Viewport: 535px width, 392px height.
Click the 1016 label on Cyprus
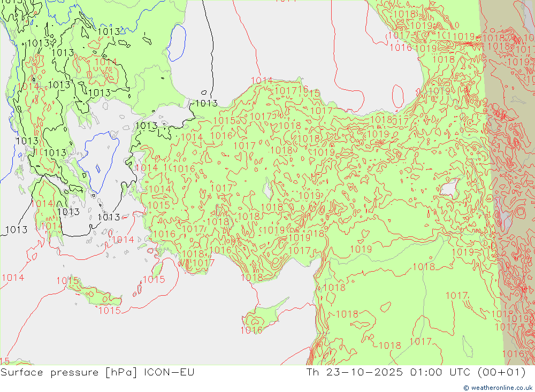coord(251,330)
